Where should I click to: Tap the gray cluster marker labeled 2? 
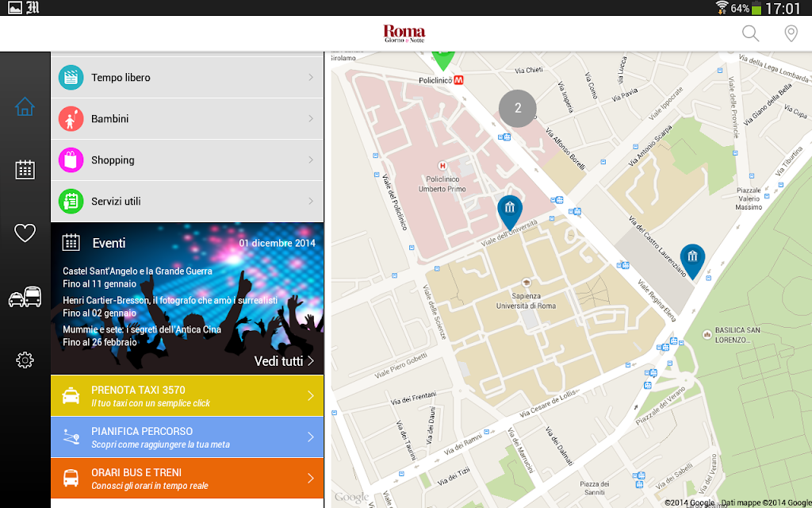coord(517,108)
